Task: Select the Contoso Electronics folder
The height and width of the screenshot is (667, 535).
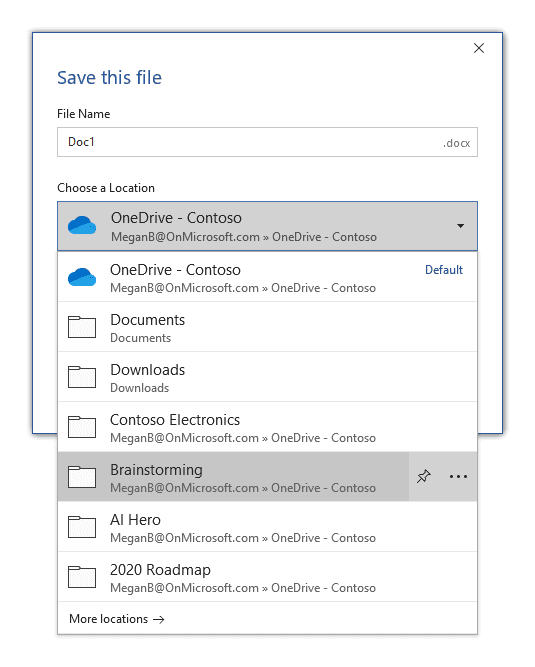Action: (x=267, y=427)
